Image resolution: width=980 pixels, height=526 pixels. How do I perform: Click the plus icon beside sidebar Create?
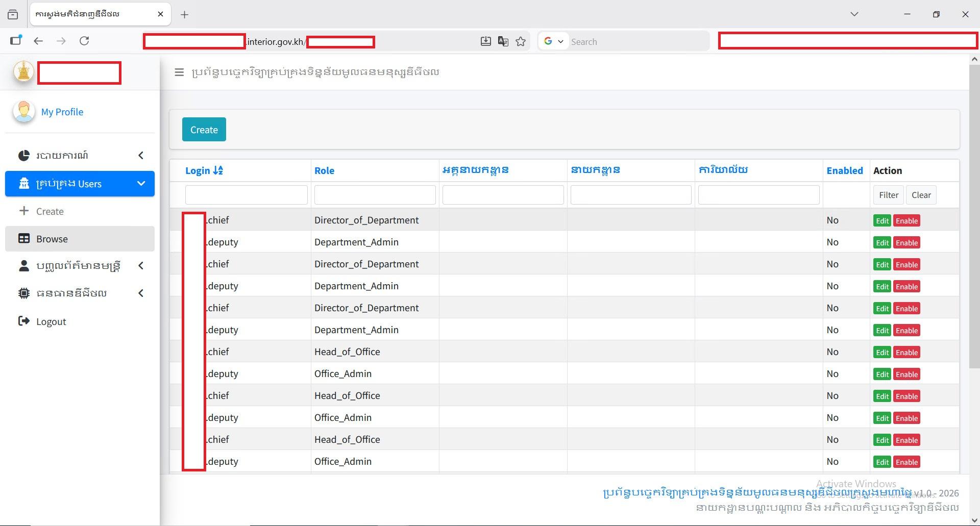[x=23, y=210]
